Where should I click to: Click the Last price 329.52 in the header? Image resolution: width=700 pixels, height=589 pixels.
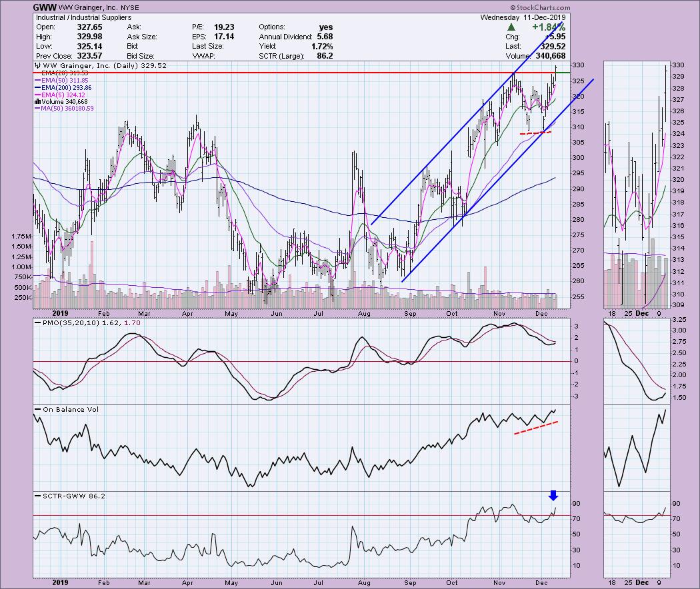pyautogui.click(x=553, y=47)
